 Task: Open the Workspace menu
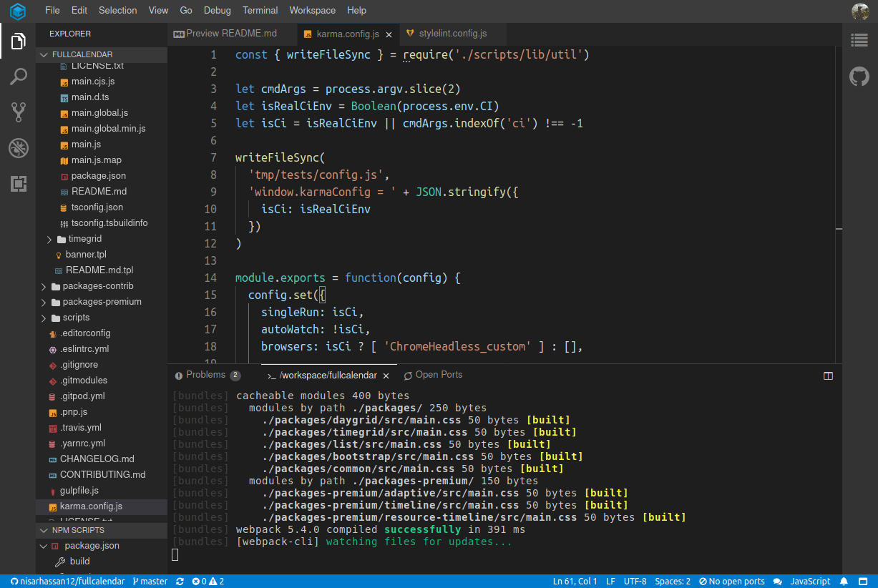(x=312, y=11)
